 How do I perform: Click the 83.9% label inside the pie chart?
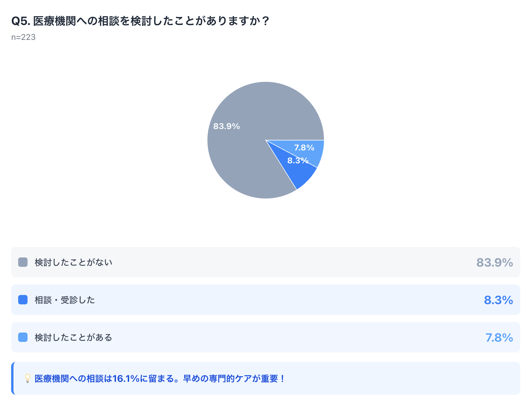pos(226,126)
